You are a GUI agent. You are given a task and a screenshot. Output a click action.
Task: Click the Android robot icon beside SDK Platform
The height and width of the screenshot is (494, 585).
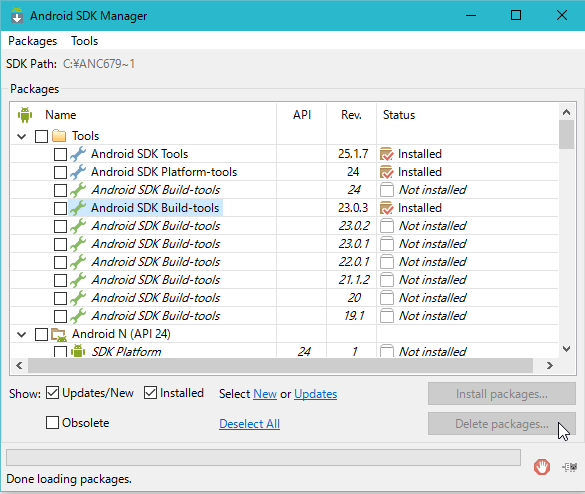pyautogui.click(x=78, y=351)
